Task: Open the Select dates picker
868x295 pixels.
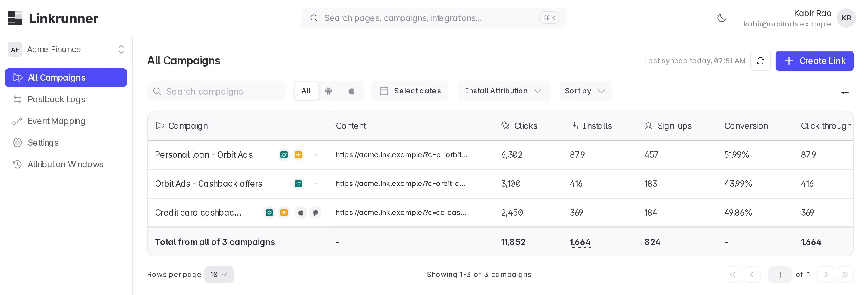Action: [410, 91]
